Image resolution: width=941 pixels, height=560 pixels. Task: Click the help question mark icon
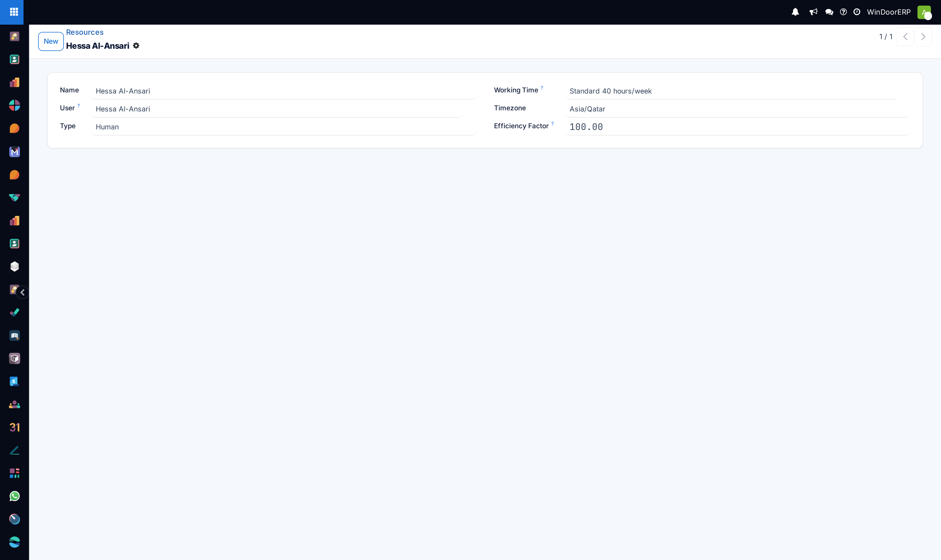point(843,12)
